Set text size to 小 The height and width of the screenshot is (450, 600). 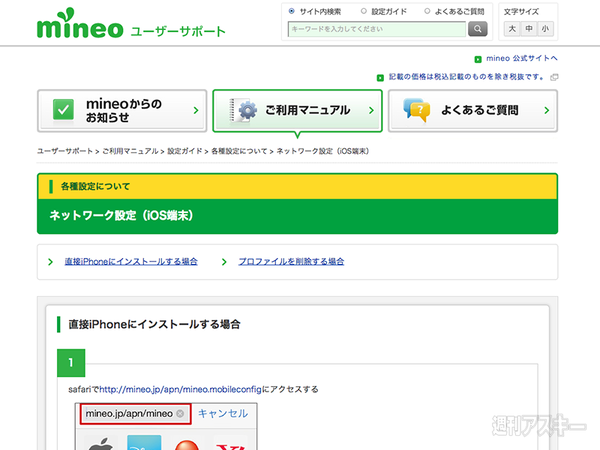tap(545, 29)
